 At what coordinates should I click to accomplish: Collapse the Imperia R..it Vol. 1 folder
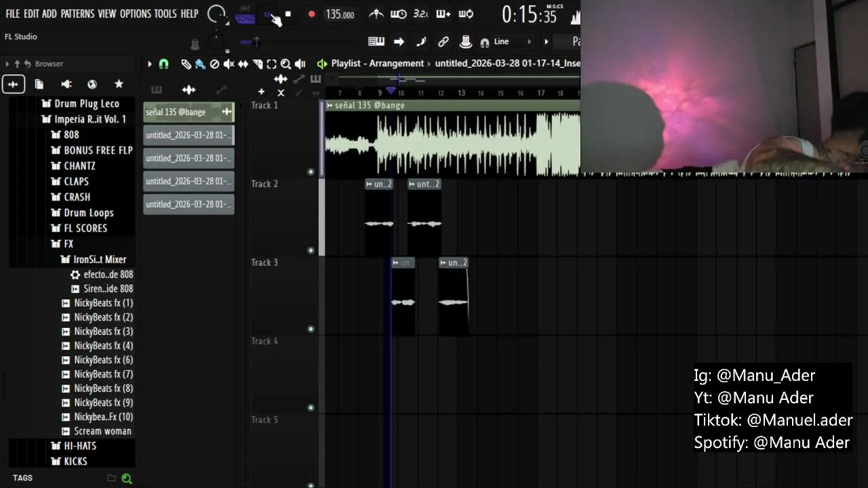click(83, 119)
